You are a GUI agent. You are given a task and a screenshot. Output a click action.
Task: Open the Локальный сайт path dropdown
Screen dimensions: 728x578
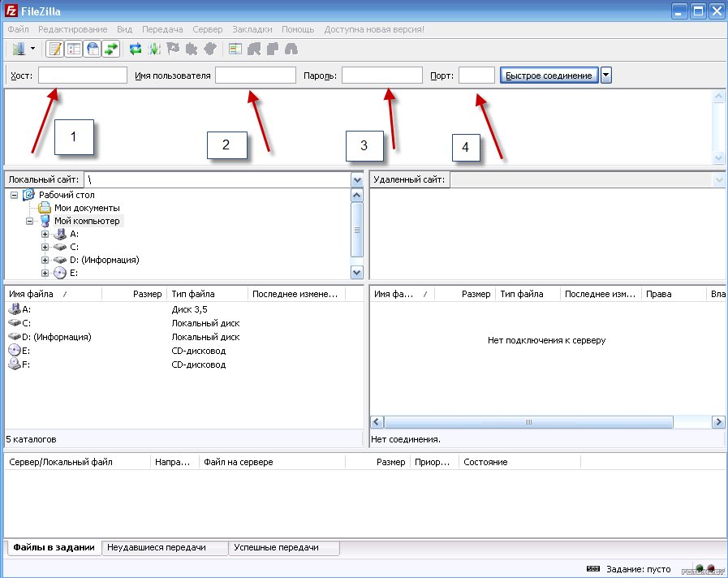point(357,179)
